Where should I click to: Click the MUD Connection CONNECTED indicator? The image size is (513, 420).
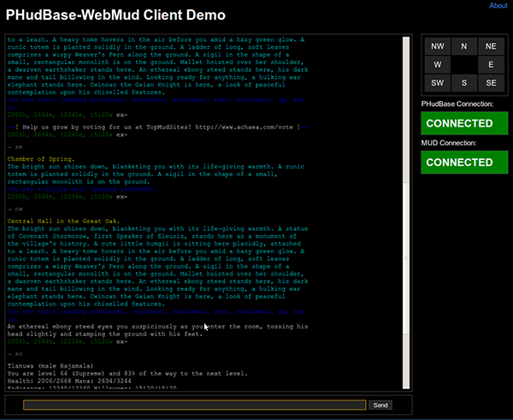pos(464,162)
